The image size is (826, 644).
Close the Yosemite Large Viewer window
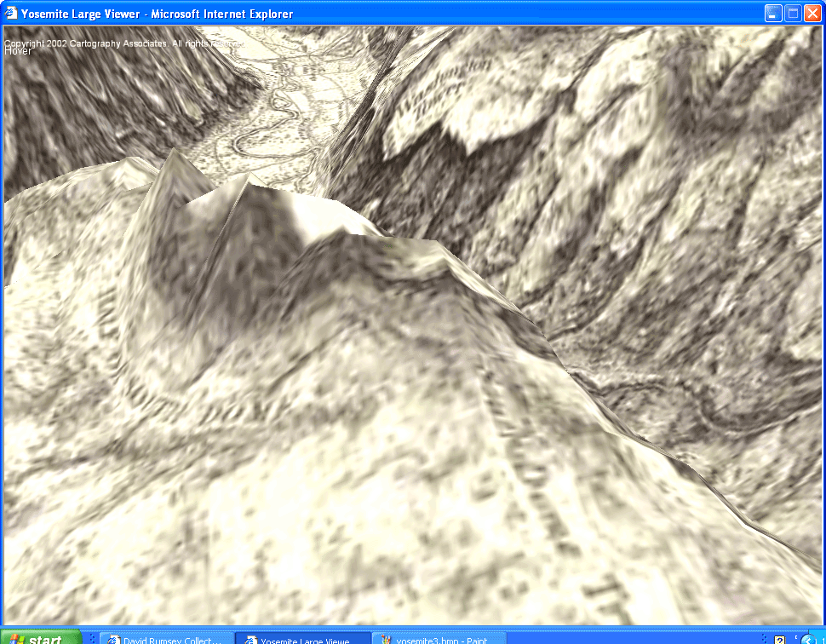point(812,14)
